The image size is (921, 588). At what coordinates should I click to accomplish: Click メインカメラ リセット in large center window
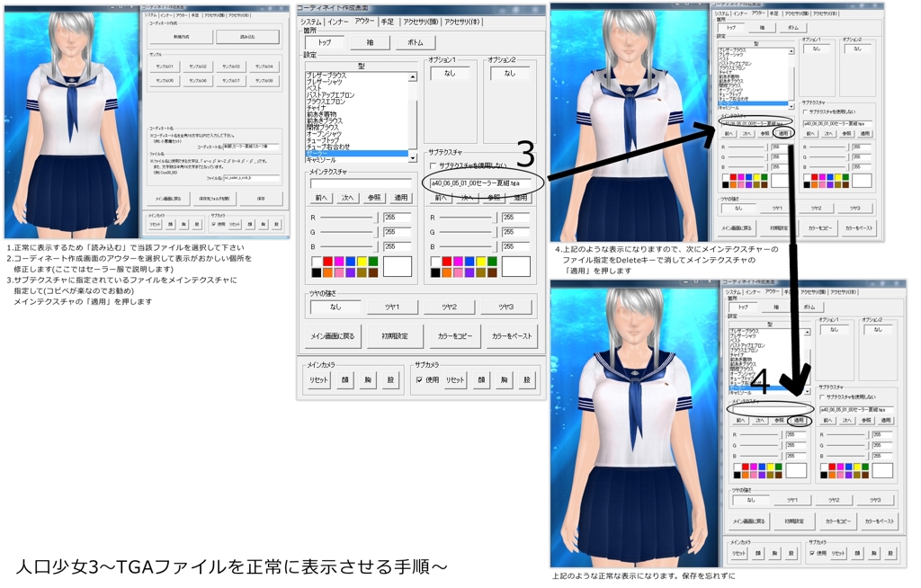(x=319, y=380)
